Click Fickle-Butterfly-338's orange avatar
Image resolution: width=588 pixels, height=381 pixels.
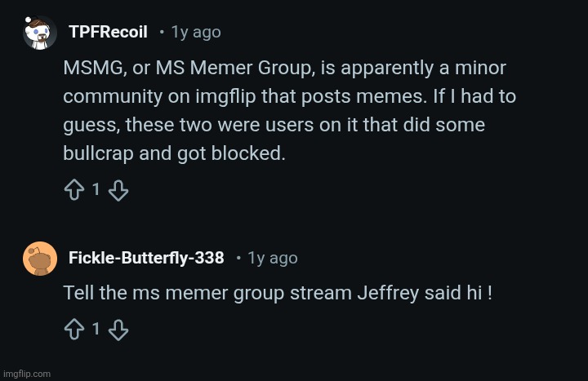tap(40, 259)
